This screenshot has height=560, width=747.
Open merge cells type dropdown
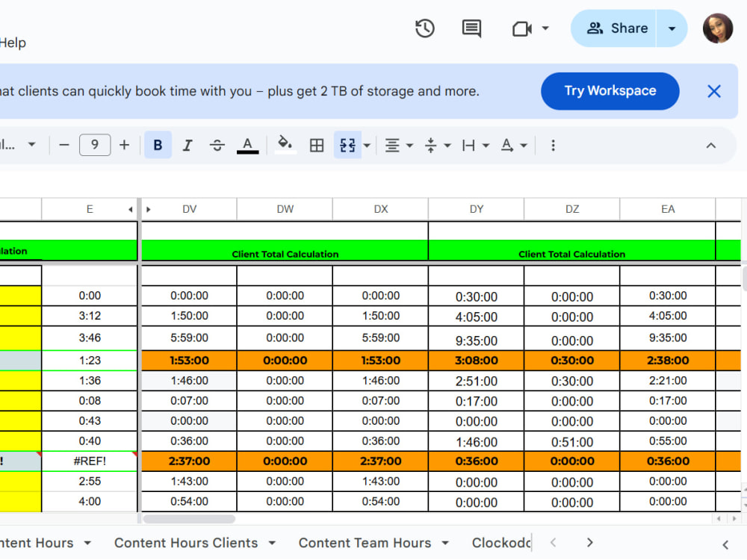click(367, 146)
